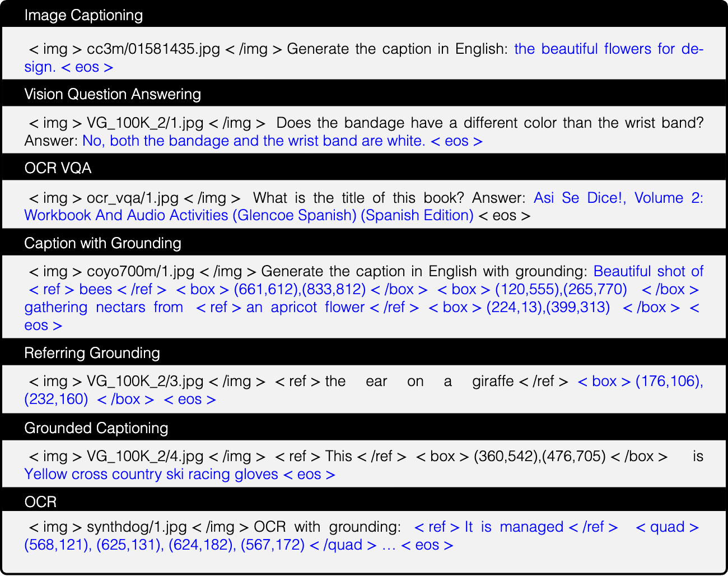
Task: Select the blue phrase "Beautiful shot of"
Action: click(x=648, y=272)
